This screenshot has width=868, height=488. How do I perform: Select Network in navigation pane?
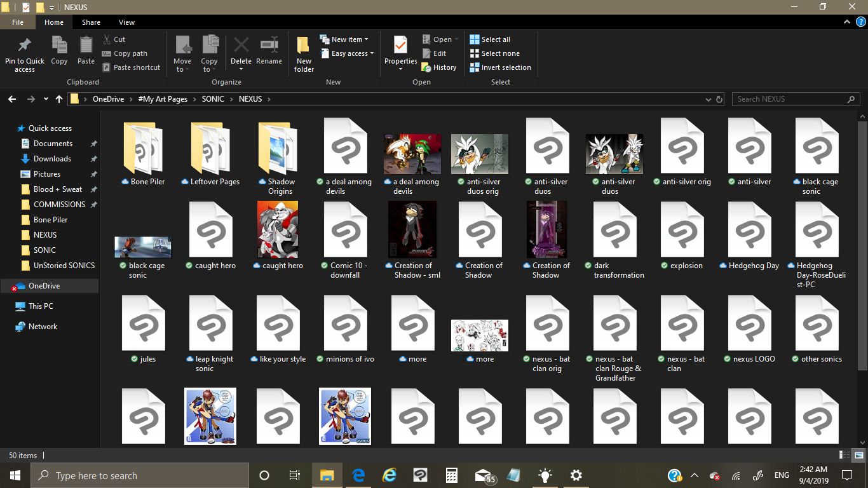click(x=43, y=327)
